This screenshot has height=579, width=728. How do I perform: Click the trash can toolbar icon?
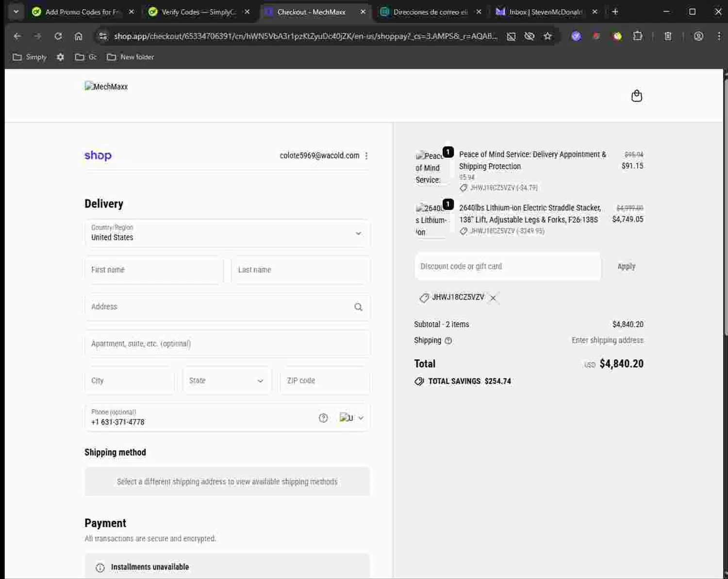point(668,36)
